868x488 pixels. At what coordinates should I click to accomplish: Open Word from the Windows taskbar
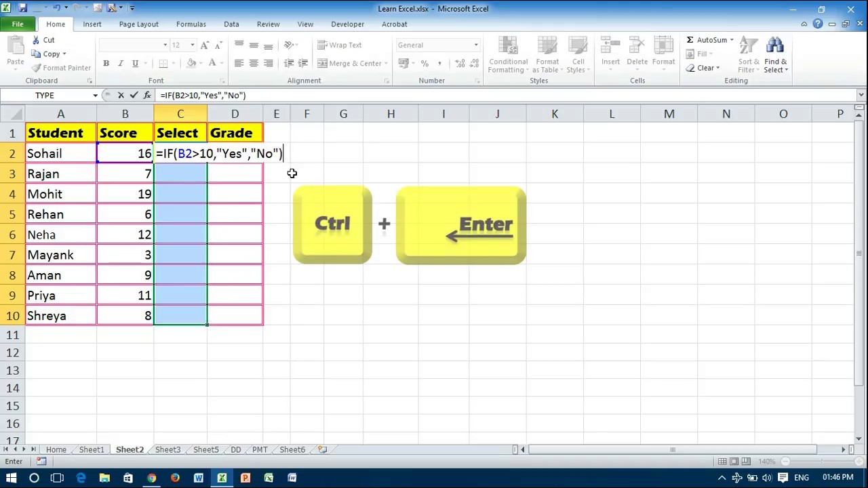pyautogui.click(x=199, y=478)
